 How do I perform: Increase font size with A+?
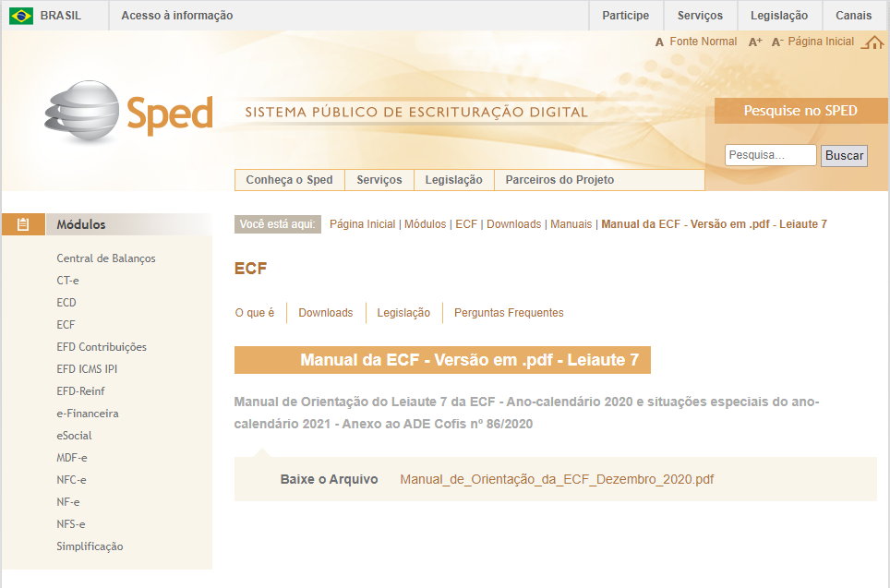tap(755, 42)
